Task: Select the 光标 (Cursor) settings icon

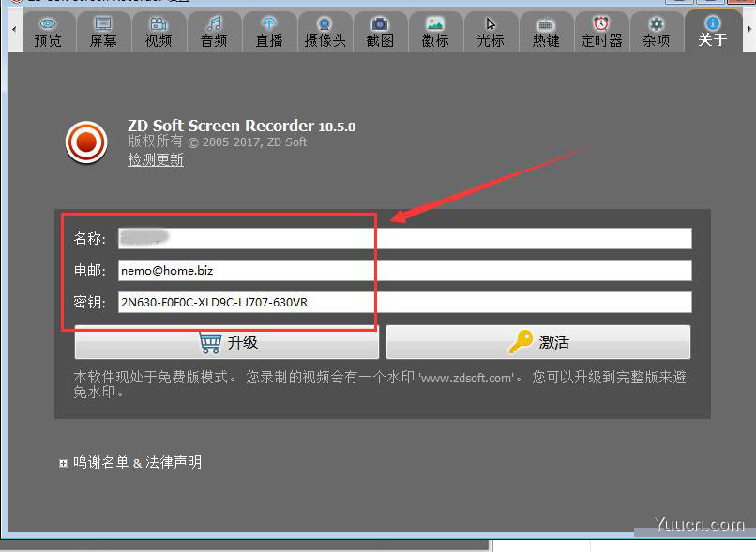Action: 491,30
